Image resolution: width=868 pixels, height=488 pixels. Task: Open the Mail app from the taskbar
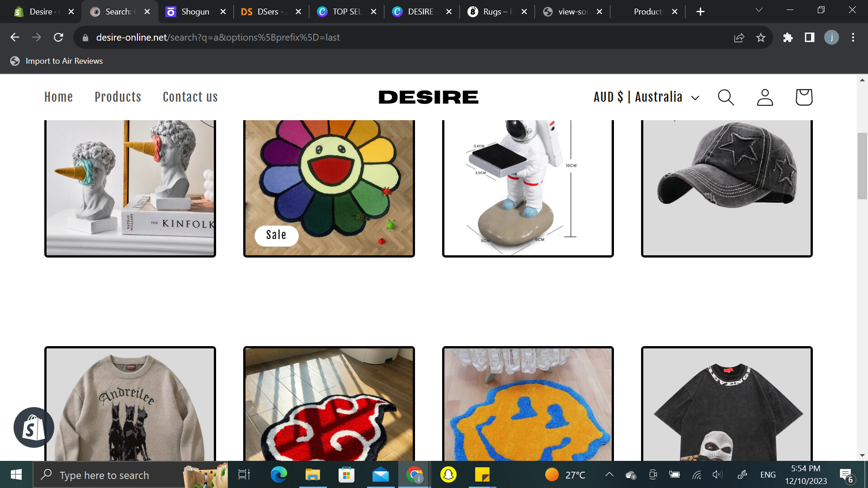[381, 475]
